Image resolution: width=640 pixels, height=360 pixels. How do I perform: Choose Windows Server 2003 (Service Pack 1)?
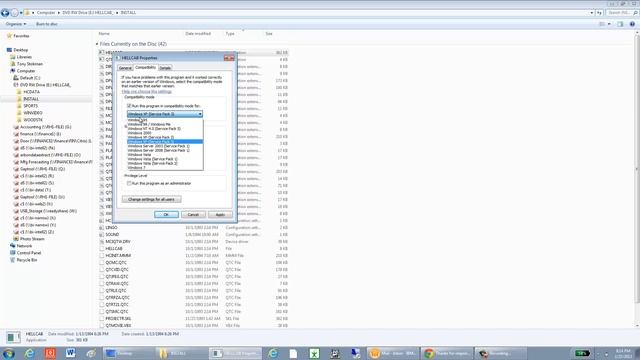pyautogui.click(x=165, y=146)
